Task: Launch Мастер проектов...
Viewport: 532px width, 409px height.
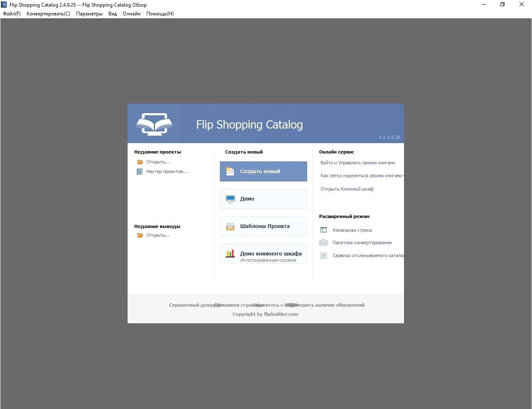Action: pyautogui.click(x=167, y=171)
